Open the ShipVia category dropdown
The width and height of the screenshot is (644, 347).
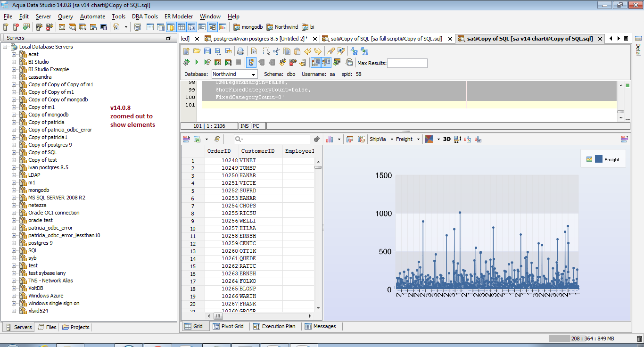(380, 139)
